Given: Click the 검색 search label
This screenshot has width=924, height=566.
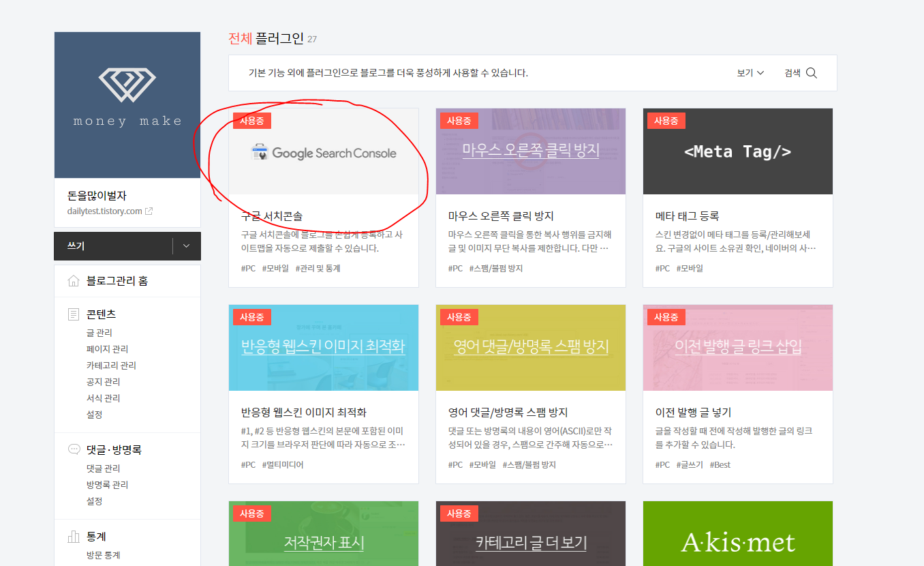Looking at the screenshot, I should pos(792,73).
